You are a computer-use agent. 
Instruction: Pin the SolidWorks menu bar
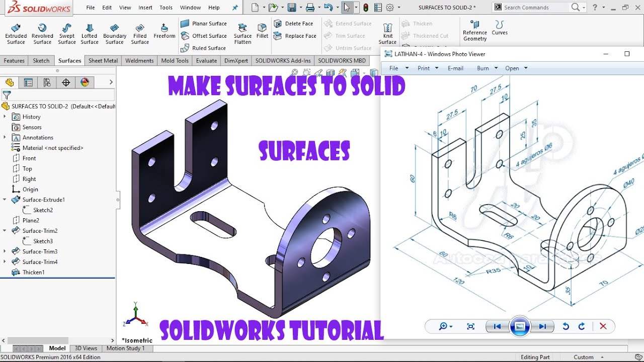235,8
